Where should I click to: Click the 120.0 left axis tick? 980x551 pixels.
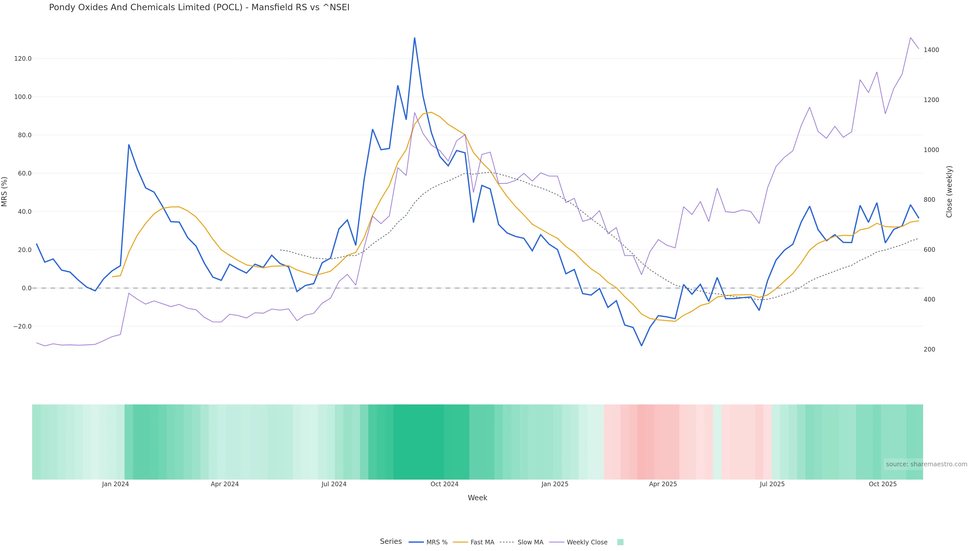coord(23,59)
